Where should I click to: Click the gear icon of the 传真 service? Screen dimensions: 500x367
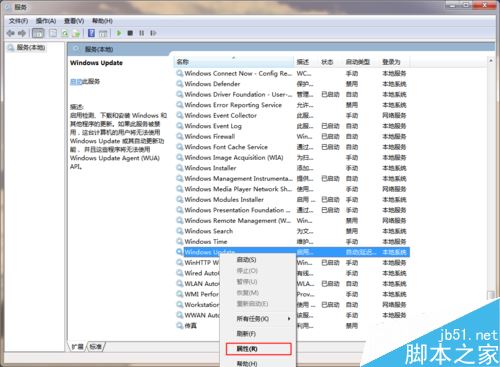point(180,325)
